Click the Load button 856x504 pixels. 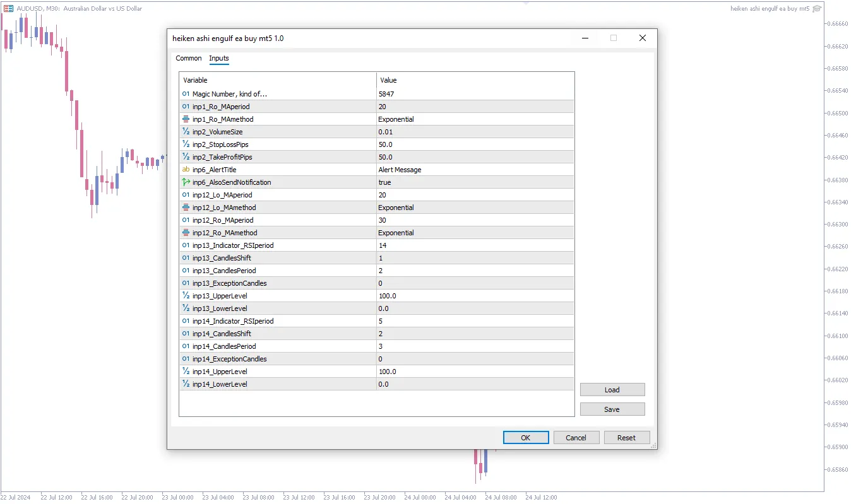(x=612, y=390)
